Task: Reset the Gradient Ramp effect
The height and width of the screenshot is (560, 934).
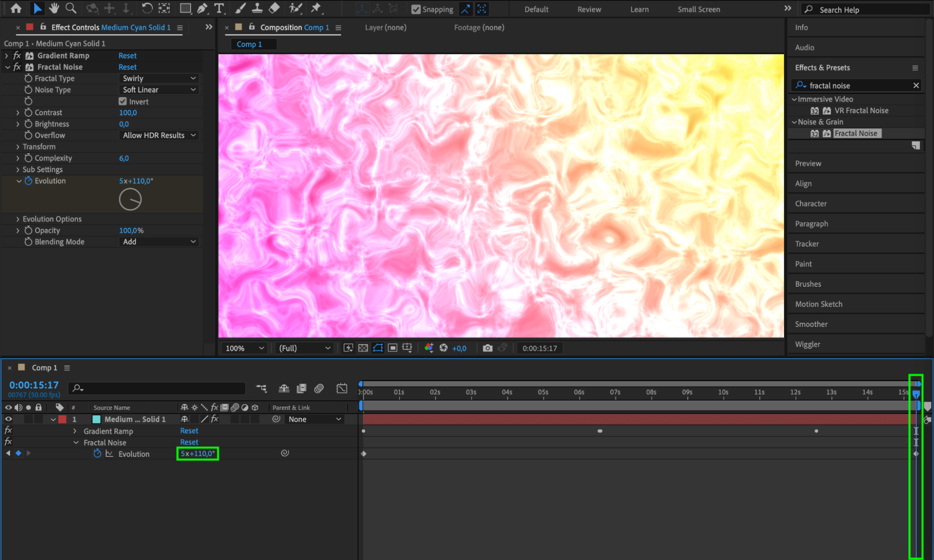Action: coord(127,56)
